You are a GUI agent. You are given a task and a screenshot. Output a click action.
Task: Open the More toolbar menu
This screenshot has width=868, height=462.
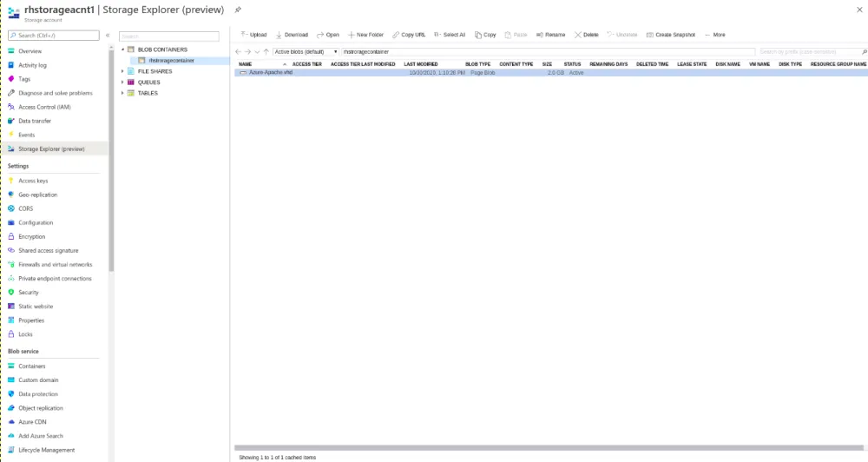tap(714, 35)
